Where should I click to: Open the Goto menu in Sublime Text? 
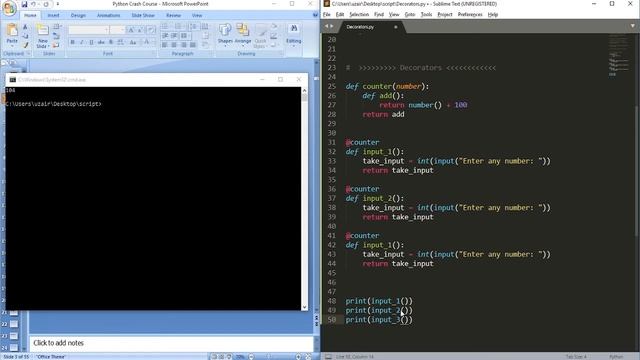coord(410,15)
